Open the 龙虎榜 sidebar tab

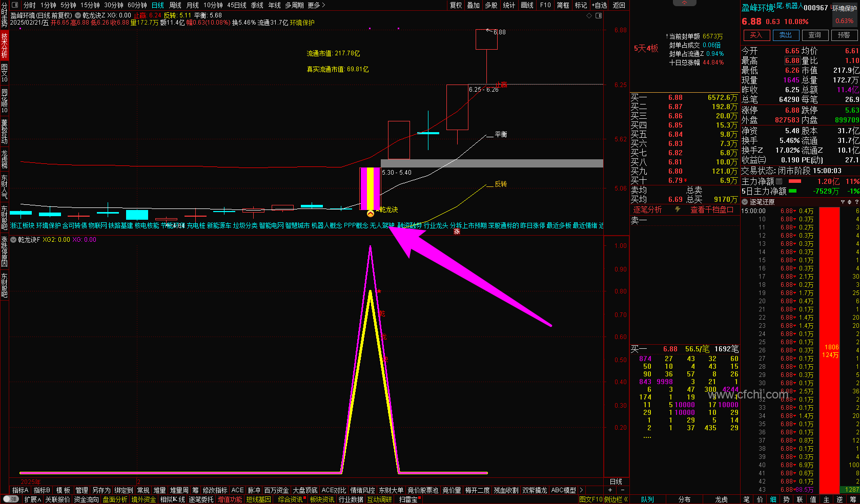4,159
